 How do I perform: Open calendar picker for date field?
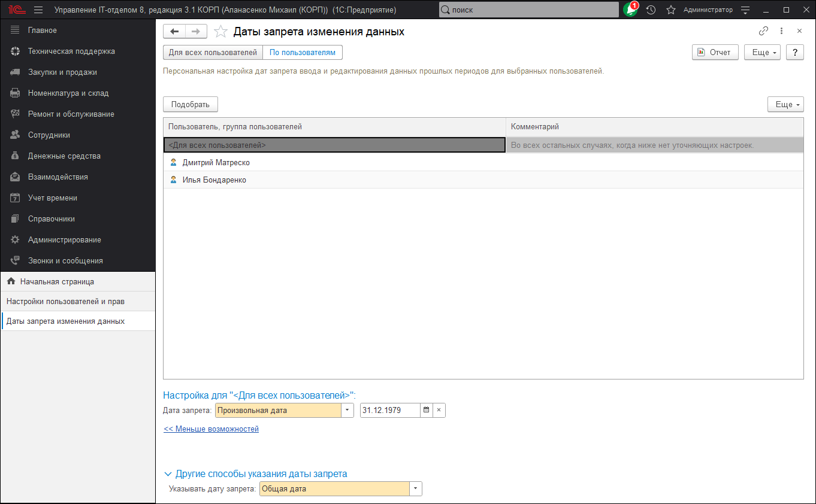click(x=427, y=410)
